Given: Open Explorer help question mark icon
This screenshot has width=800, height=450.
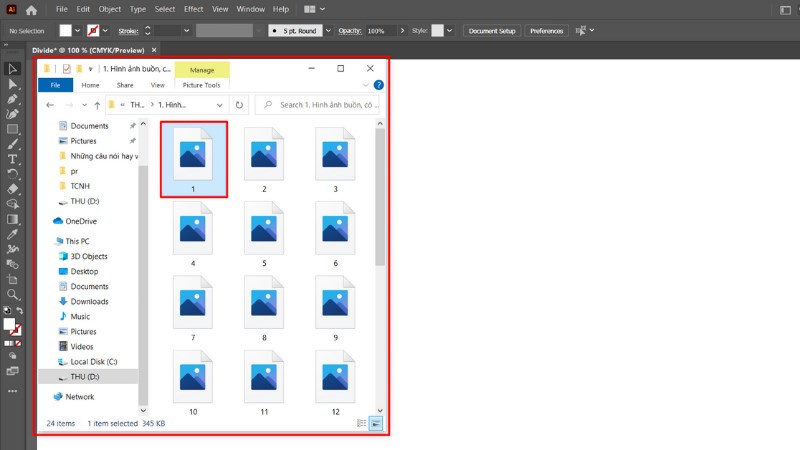Looking at the screenshot, I should point(378,86).
